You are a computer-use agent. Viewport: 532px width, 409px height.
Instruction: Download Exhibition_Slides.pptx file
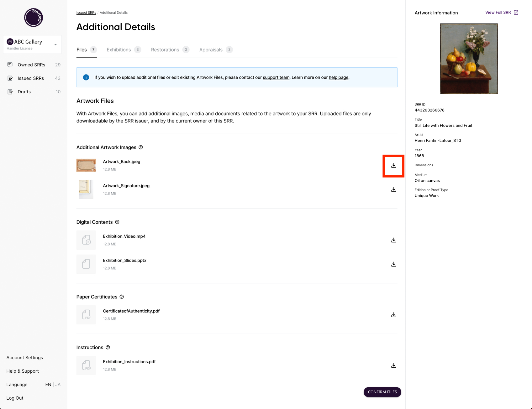[x=394, y=264]
